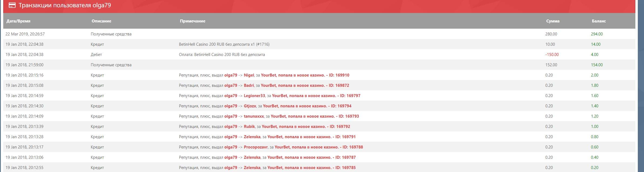The height and width of the screenshot is (172, 644).
Task: Click the Баланс column header
Action: [598, 21]
